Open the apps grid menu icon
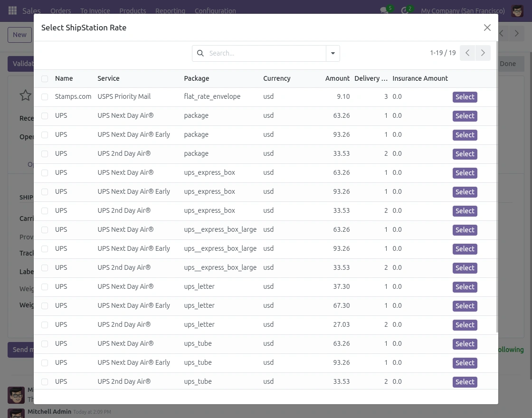Image resolution: width=532 pixels, height=418 pixels. point(12,10)
